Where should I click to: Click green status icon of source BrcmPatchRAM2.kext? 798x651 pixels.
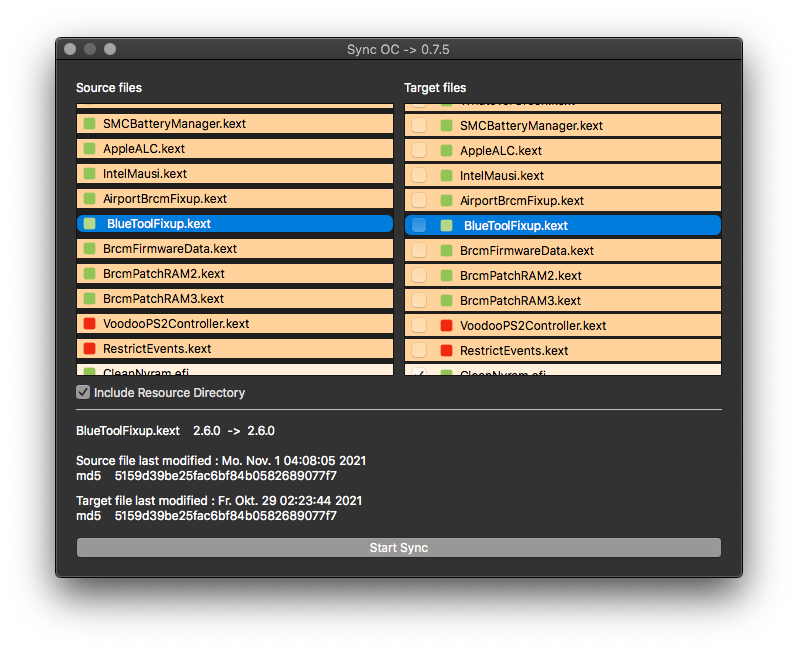(x=90, y=273)
